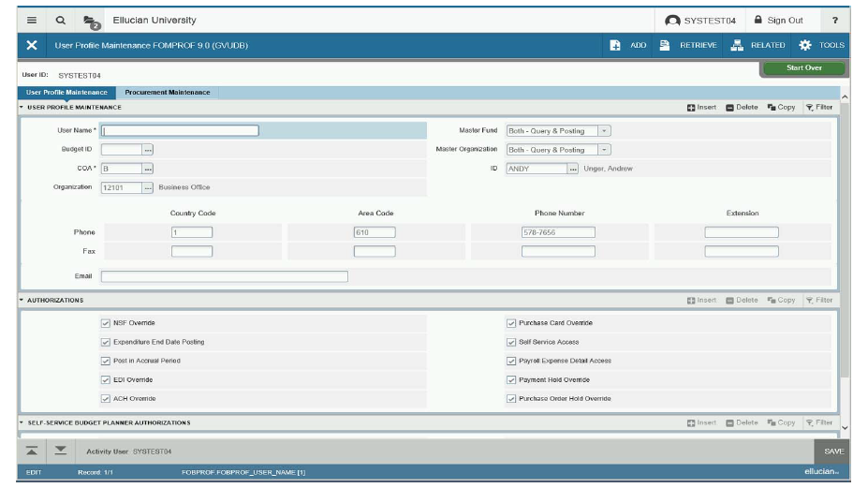The image size is (868, 503).
Task: Toggle the EDI Override checkbox
Action: [106, 380]
